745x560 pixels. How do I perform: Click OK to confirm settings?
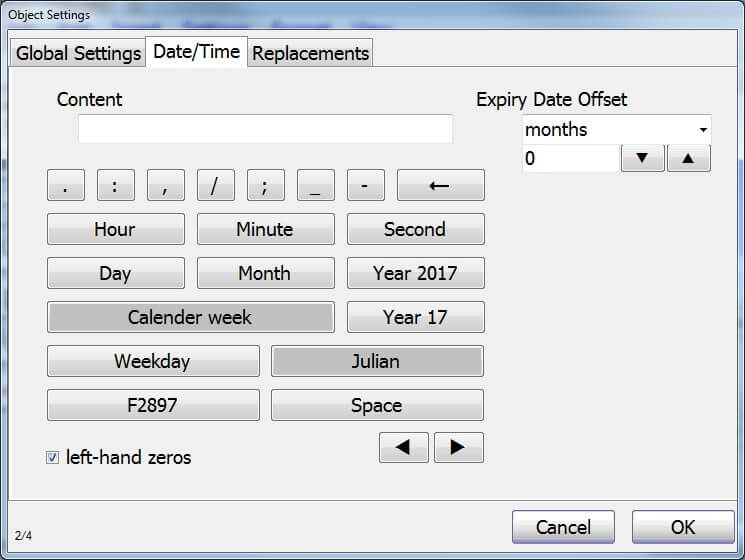pos(683,527)
